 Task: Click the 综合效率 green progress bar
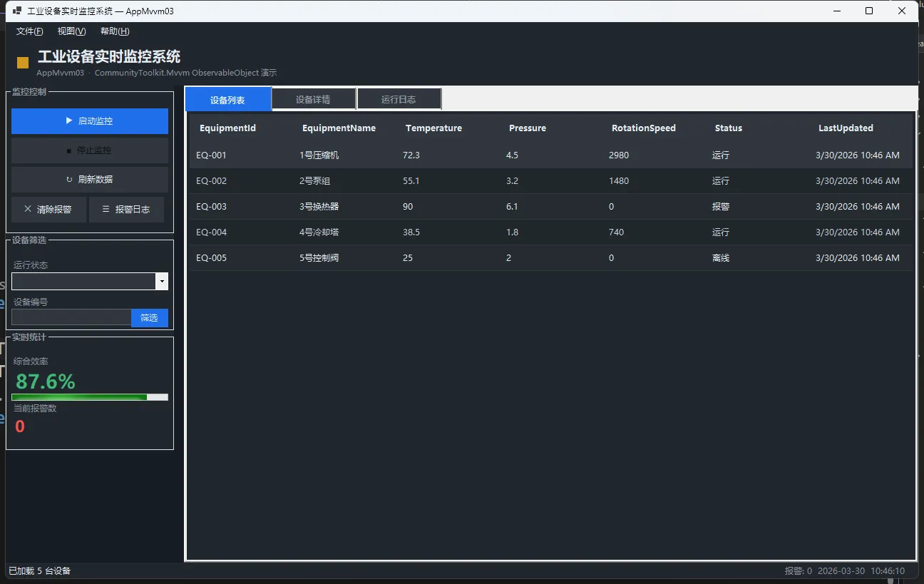pos(89,397)
